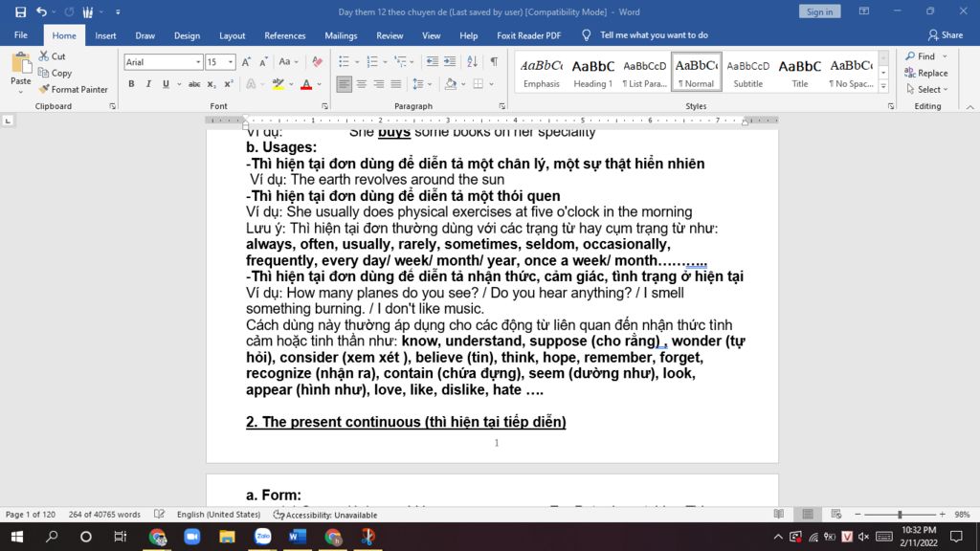Click Accessibility: Unavailable status

point(325,515)
